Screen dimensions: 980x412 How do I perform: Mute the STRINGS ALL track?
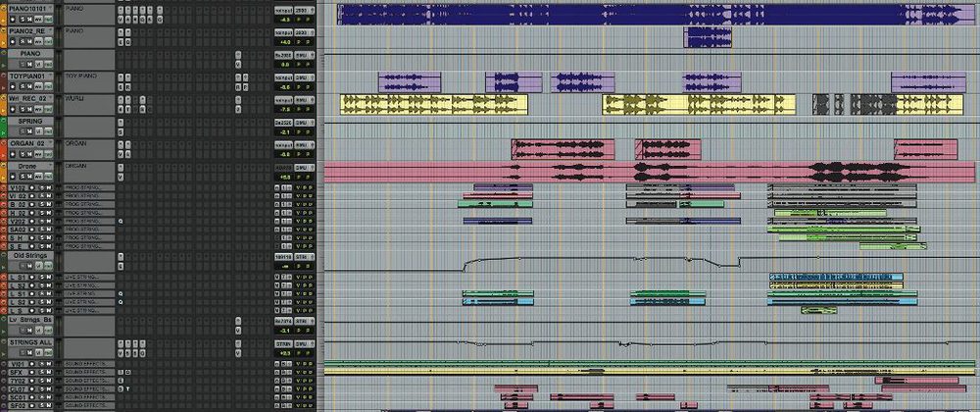tap(29, 353)
